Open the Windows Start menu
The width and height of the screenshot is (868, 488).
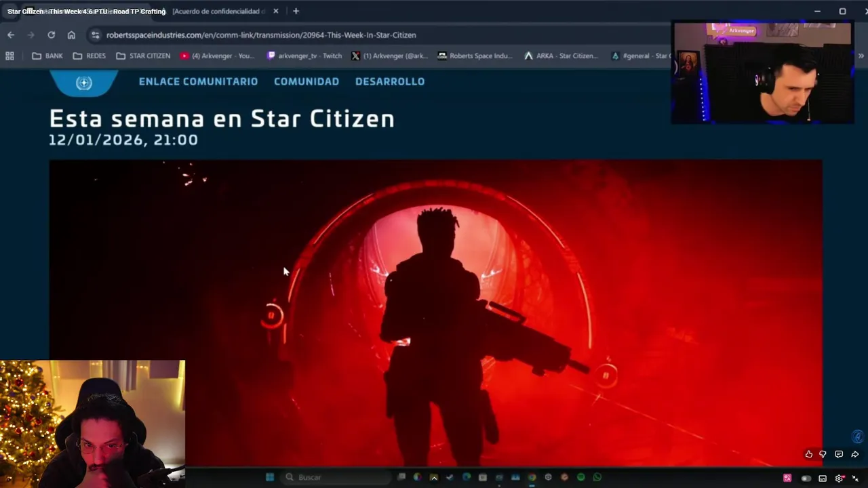click(270, 477)
